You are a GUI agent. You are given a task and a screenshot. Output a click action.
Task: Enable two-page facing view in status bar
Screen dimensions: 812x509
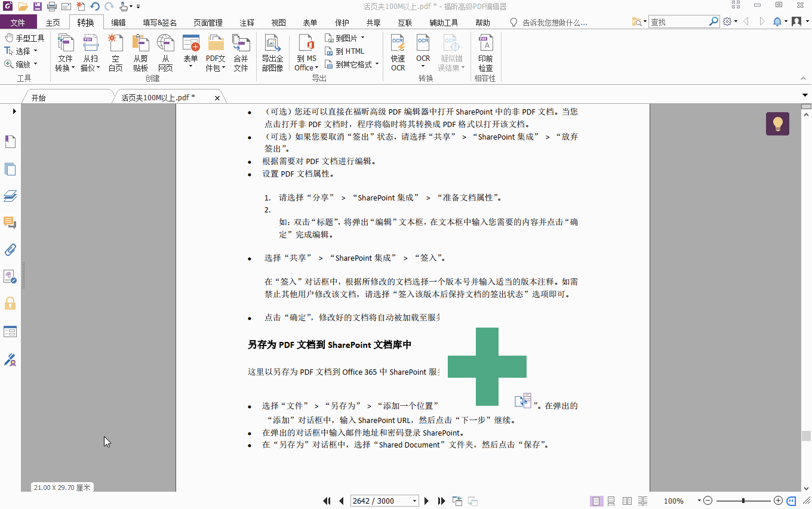tap(627, 501)
